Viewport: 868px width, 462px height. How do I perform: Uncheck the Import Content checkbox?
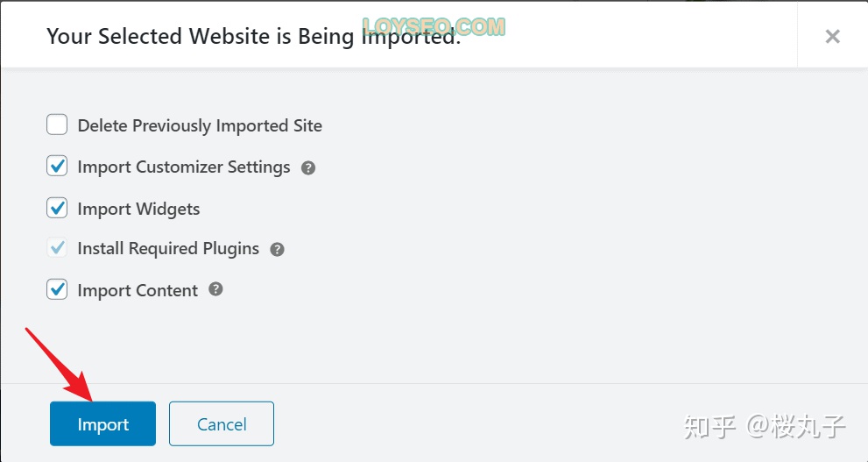tap(57, 289)
